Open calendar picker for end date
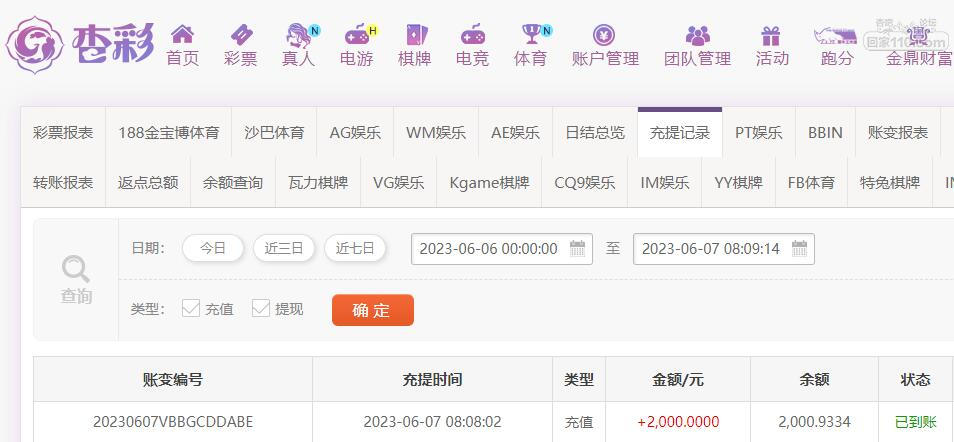 (799, 249)
